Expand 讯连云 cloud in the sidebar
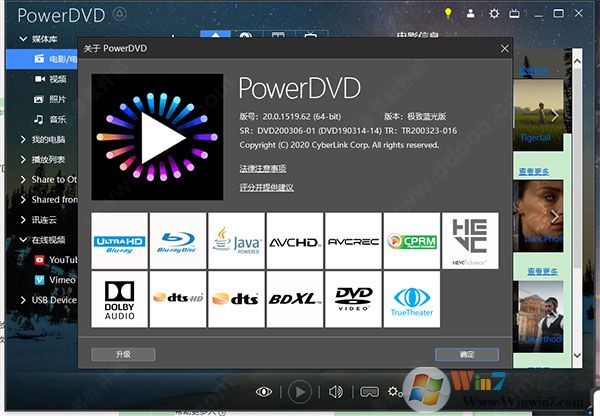The width and height of the screenshot is (600, 416). (x=23, y=220)
